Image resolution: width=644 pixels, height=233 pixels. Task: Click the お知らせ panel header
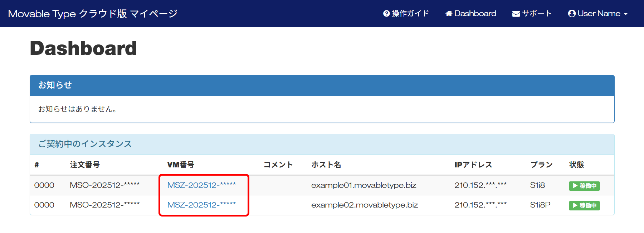322,85
